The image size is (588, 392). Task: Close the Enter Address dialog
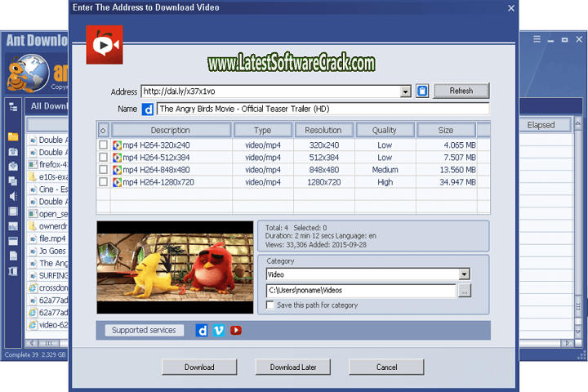511,8
